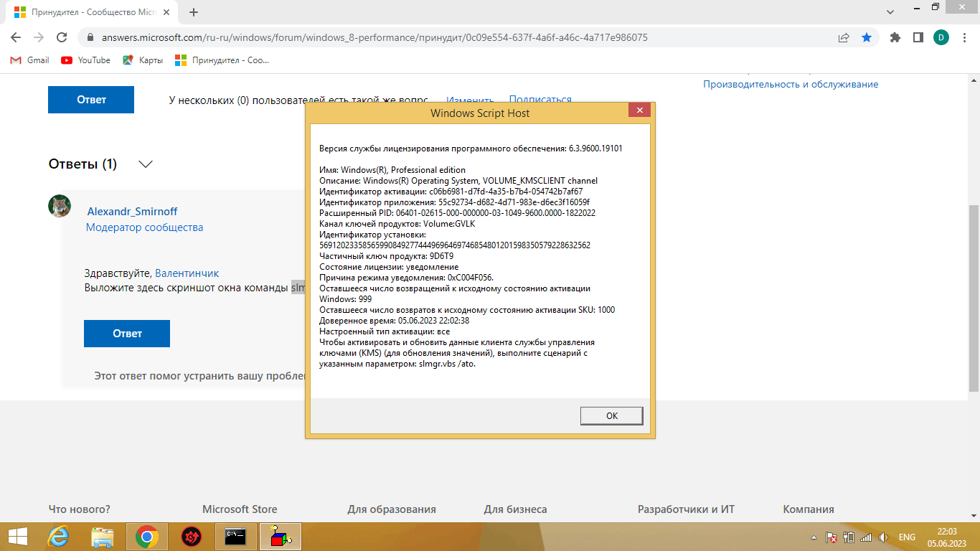Launch Internet Explorer from the taskbar

[x=58, y=536]
